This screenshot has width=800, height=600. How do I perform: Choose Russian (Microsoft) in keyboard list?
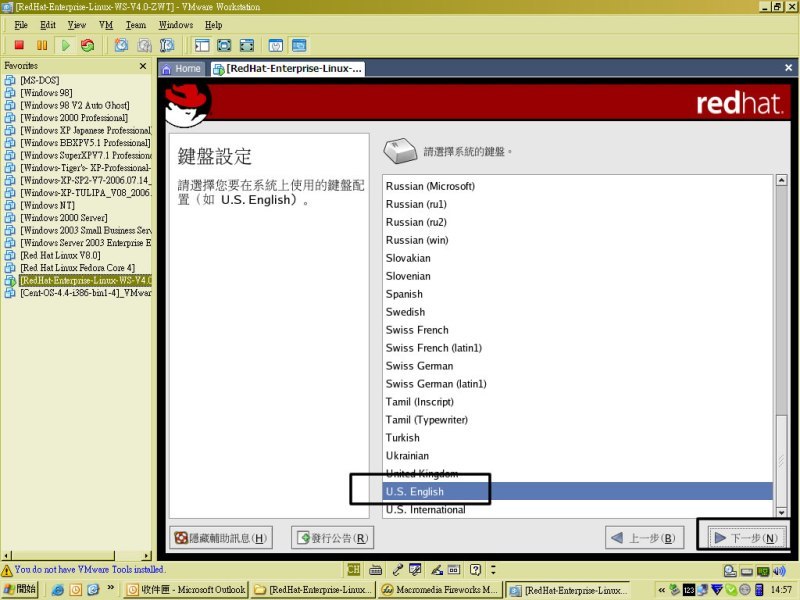point(578,186)
